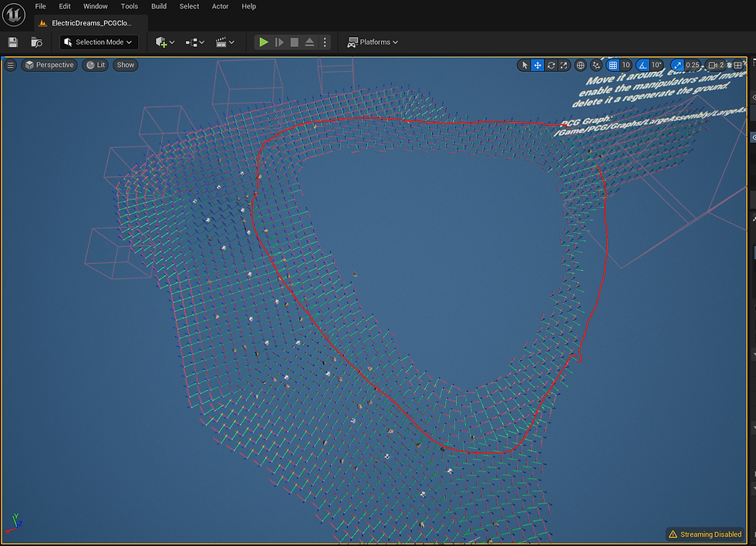
Task: Open the File menu
Action: pos(40,6)
